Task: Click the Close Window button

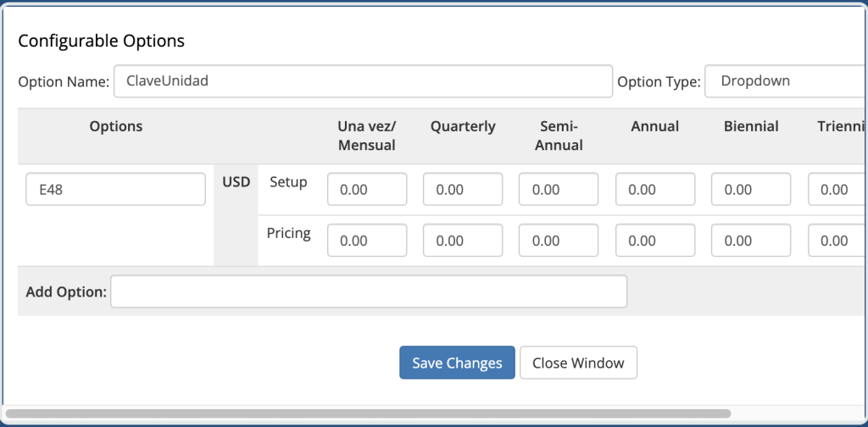Action: click(x=578, y=363)
